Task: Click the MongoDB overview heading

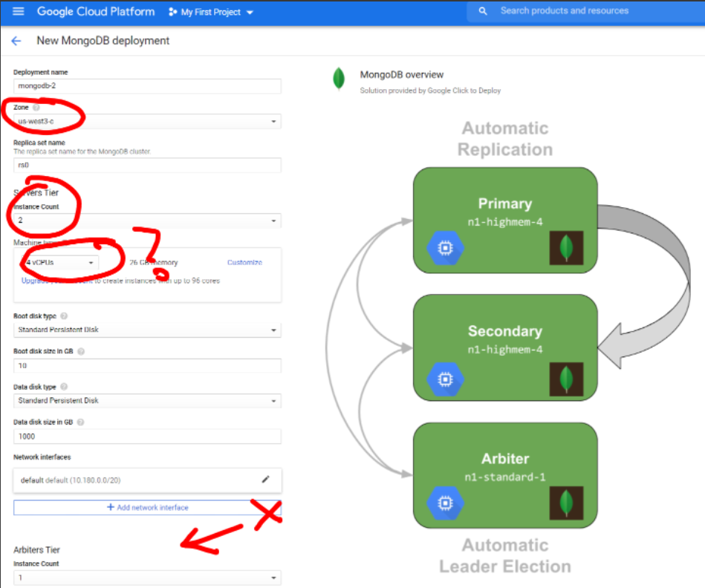Action: [x=401, y=74]
